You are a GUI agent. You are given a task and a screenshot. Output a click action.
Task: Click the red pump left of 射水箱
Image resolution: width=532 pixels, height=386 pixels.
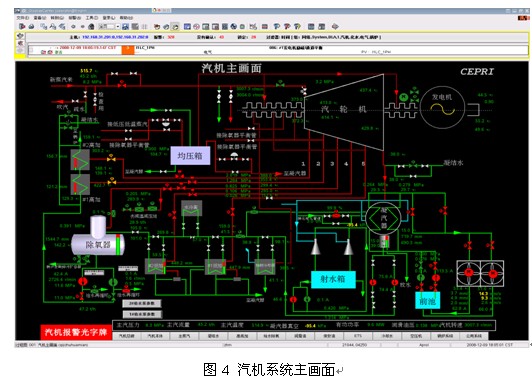[293, 299]
